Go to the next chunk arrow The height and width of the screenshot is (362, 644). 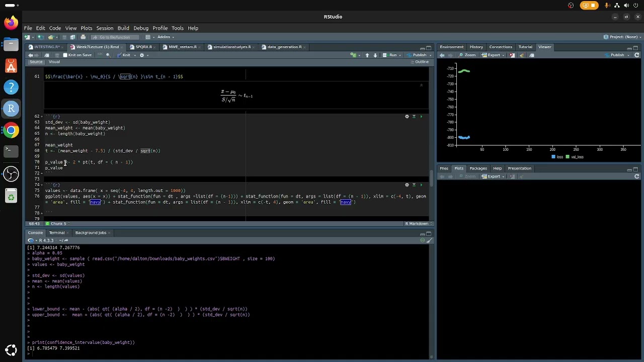[x=375, y=55]
